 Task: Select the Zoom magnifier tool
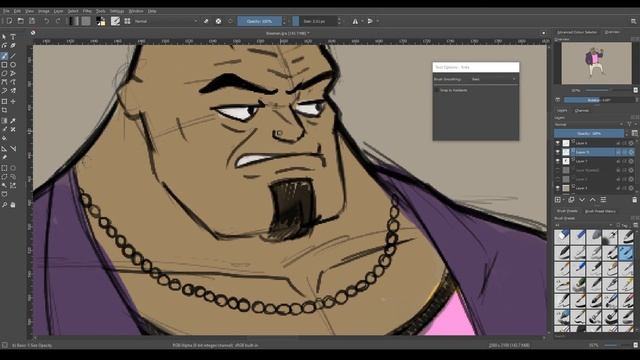pyautogui.click(x=4, y=204)
